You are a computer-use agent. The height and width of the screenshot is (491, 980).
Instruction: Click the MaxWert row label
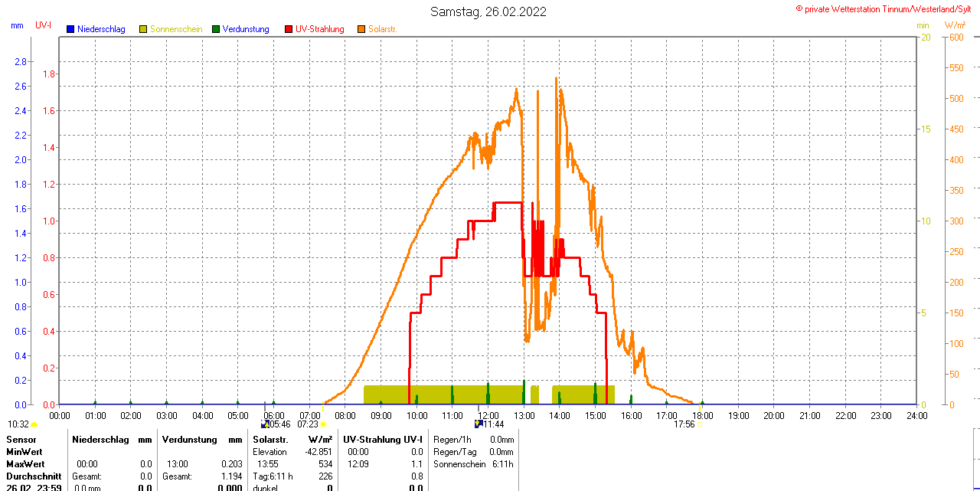25,464
